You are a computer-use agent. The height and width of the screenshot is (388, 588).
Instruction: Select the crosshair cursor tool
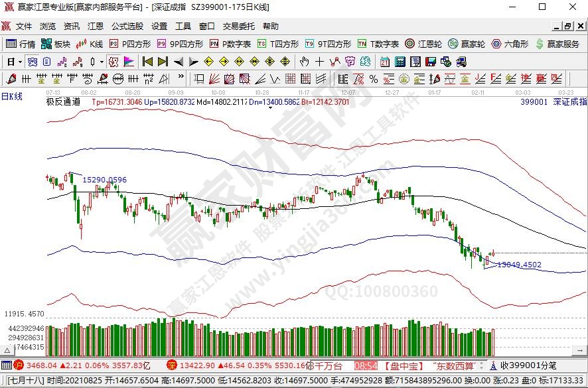(x=319, y=62)
